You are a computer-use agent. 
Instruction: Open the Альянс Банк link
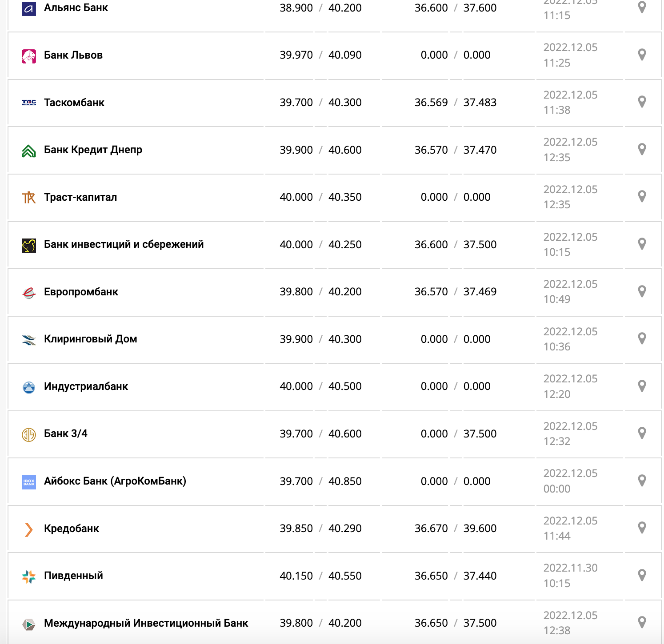coord(76,8)
